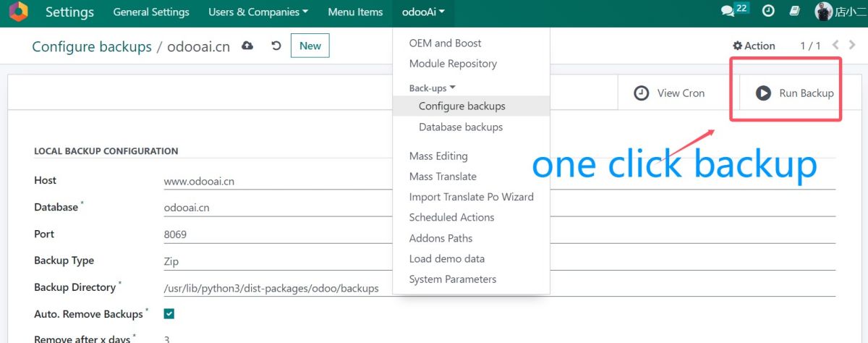Collapse the odooAi dropdown menu
The width and height of the screenshot is (868, 343).
[423, 12]
